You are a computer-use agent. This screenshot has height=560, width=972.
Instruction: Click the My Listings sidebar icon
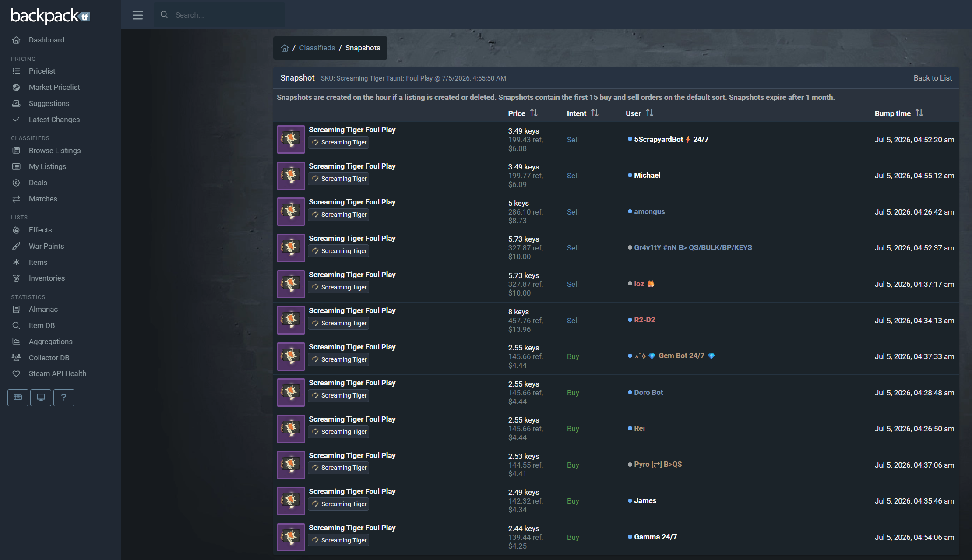coord(16,167)
